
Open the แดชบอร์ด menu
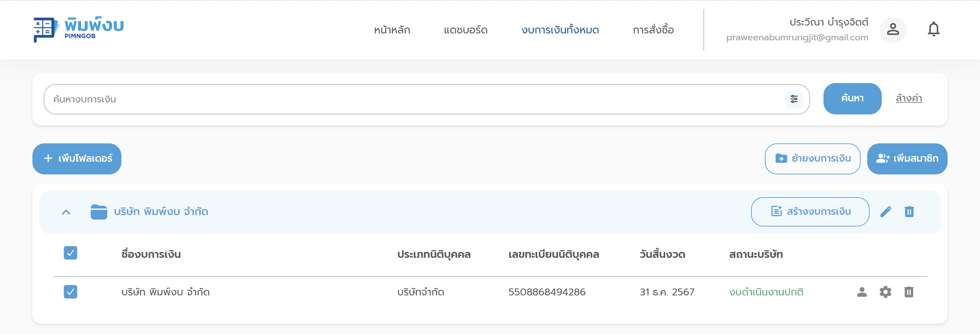pyautogui.click(x=465, y=30)
